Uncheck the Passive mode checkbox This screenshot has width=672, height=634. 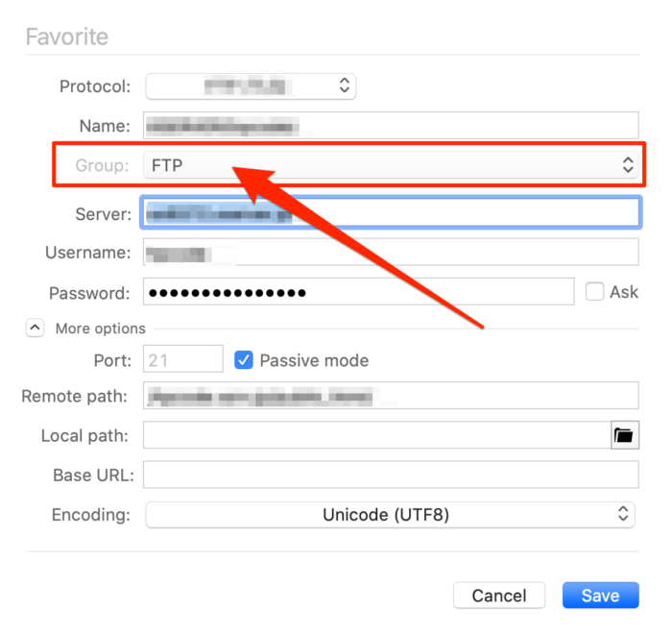pyautogui.click(x=244, y=360)
